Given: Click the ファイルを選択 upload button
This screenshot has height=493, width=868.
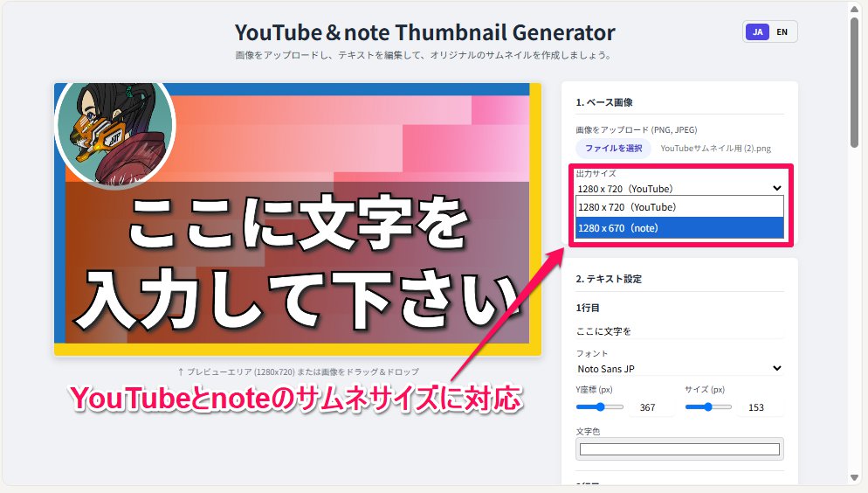Looking at the screenshot, I should 613,148.
